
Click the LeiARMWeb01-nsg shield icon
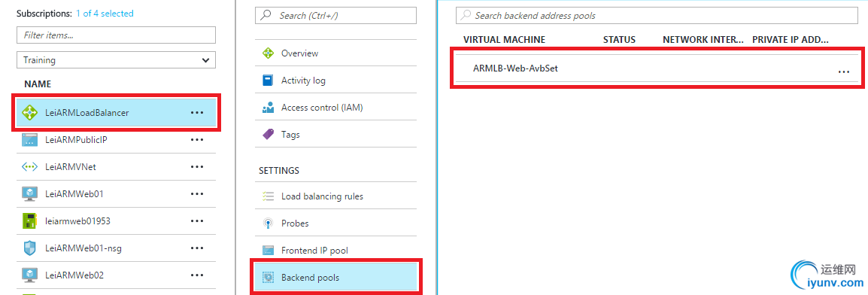tap(29, 248)
